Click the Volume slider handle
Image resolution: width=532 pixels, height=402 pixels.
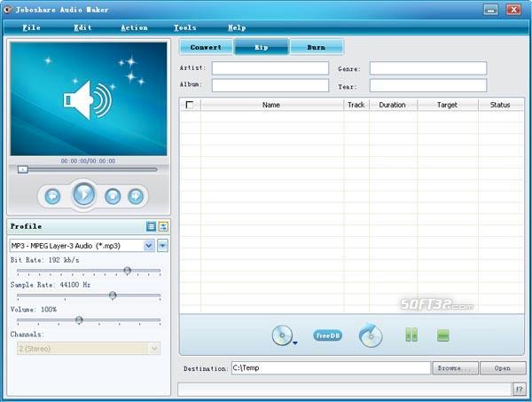coord(79,320)
